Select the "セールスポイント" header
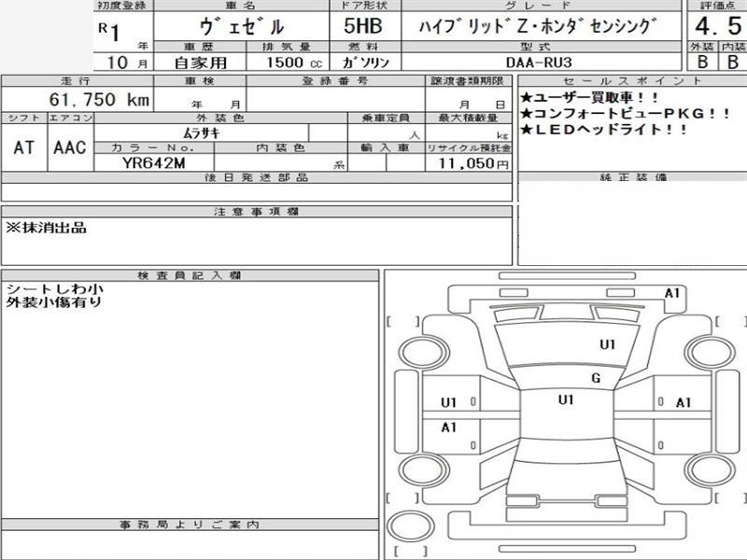 pyautogui.click(x=632, y=80)
